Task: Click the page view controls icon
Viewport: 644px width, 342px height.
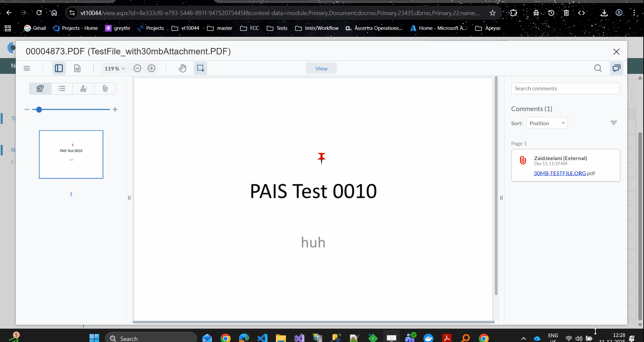Action: click(77, 68)
